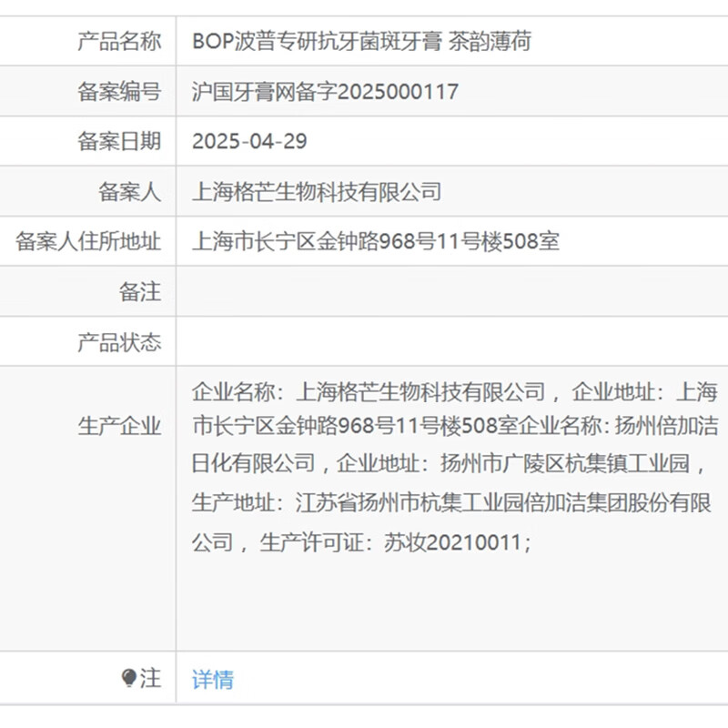Click the line containing 扬州市广陵区杭集镇工业园
728x728 pixels.
[x=448, y=463]
